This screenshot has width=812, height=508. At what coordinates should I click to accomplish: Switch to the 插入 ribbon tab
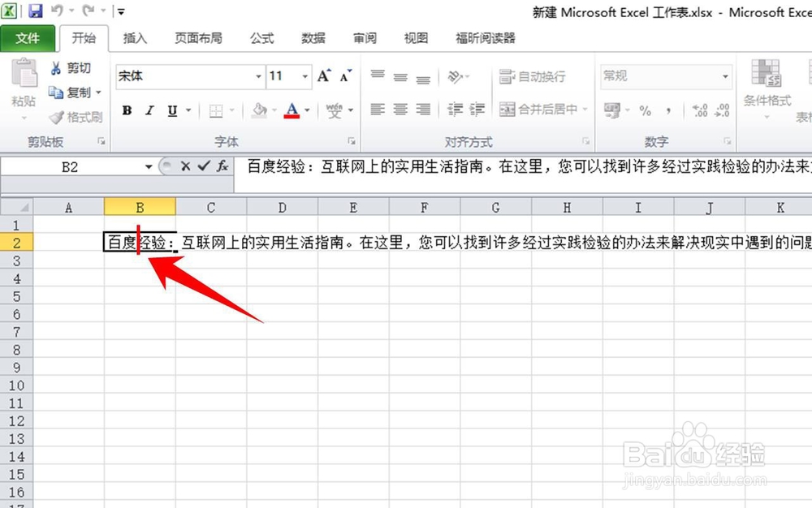[x=135, y=37]
